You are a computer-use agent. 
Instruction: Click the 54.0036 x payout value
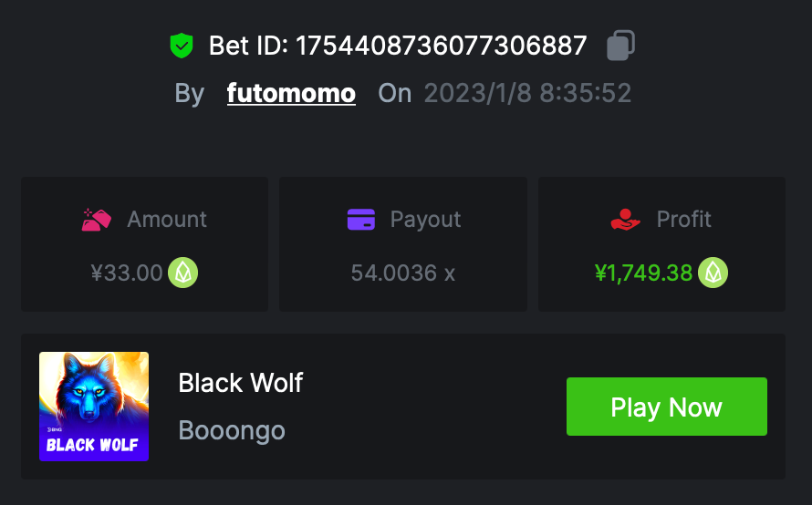(x=402, y=273)
